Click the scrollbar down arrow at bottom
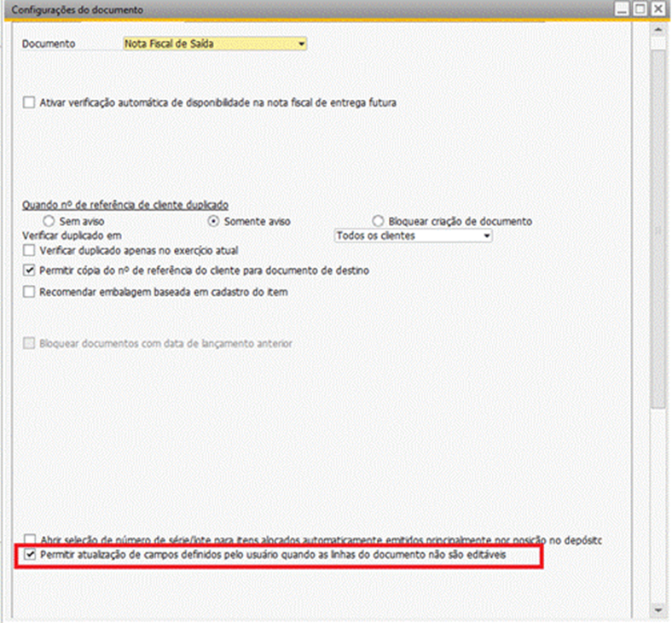 (x=658, y=611)
